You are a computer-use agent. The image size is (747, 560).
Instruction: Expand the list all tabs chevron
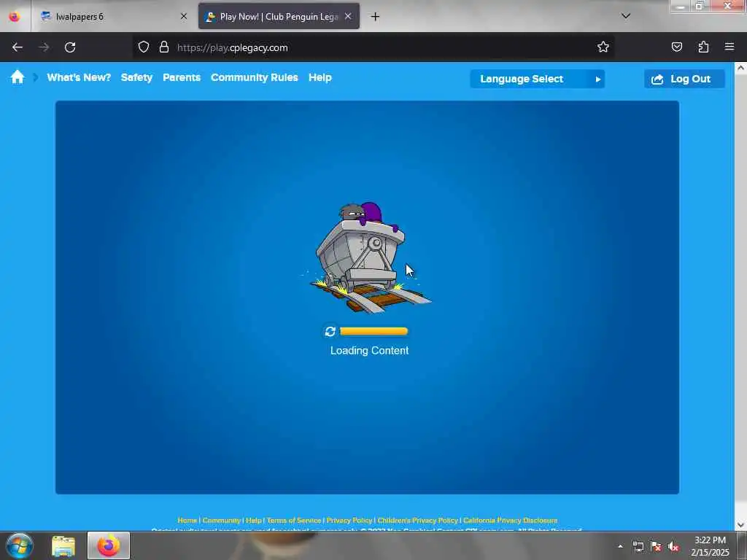pos(626,16)
